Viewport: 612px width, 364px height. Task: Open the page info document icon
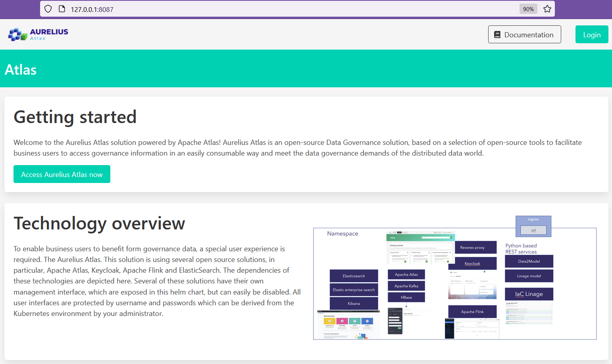click(62, 9)
